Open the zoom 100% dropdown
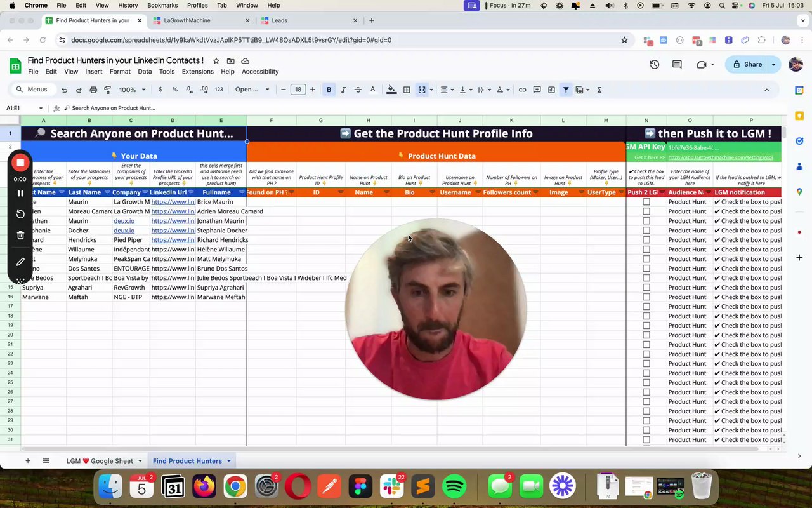The width and height of the screenshot is (812, 508). pos(133,90)
